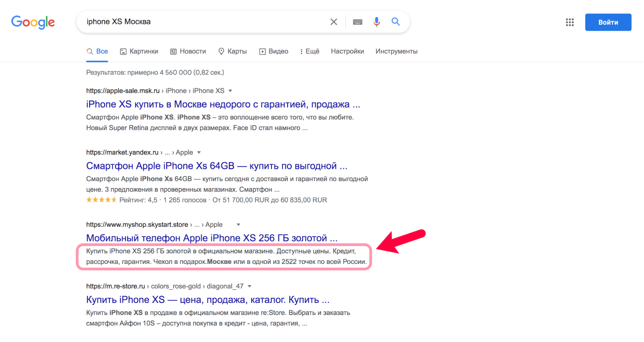Submit search with magnifier icon
Viewport: 644px width, 342px height.
395,22
